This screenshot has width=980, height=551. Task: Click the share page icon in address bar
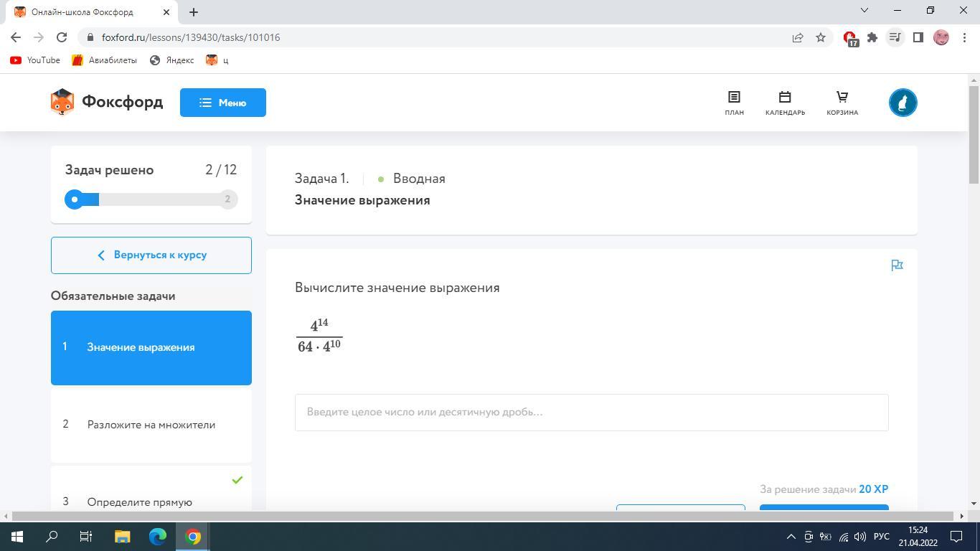pyautogui.click(x=798, y=37)
